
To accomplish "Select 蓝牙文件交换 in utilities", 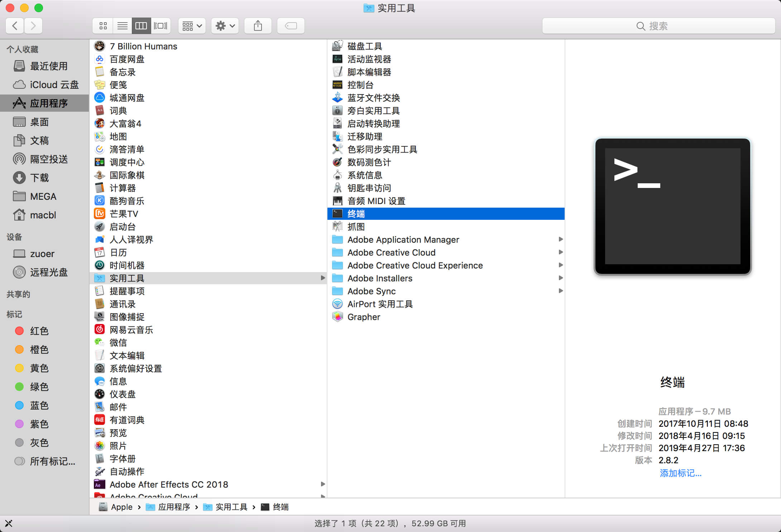I will (446, 98).
